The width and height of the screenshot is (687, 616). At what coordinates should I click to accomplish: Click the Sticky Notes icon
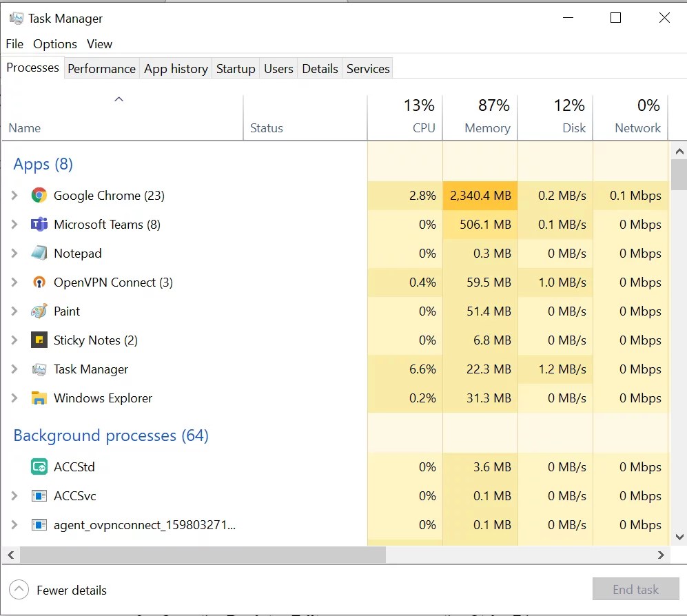[39, 340]
